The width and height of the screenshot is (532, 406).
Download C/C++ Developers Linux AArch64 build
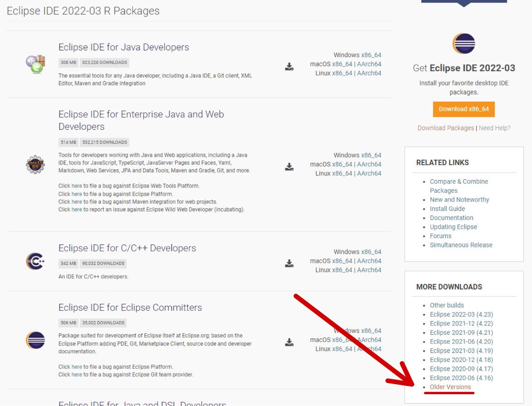(x=369, y=270)
